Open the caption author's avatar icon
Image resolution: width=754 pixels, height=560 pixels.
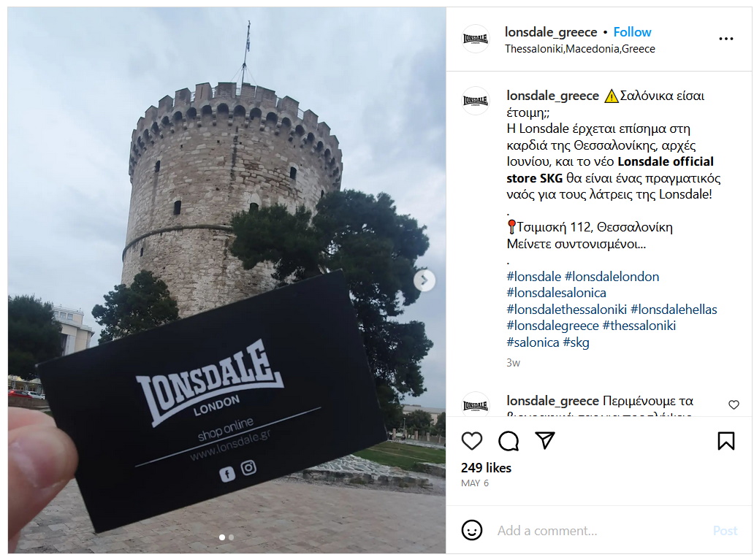tap(476, 101)
